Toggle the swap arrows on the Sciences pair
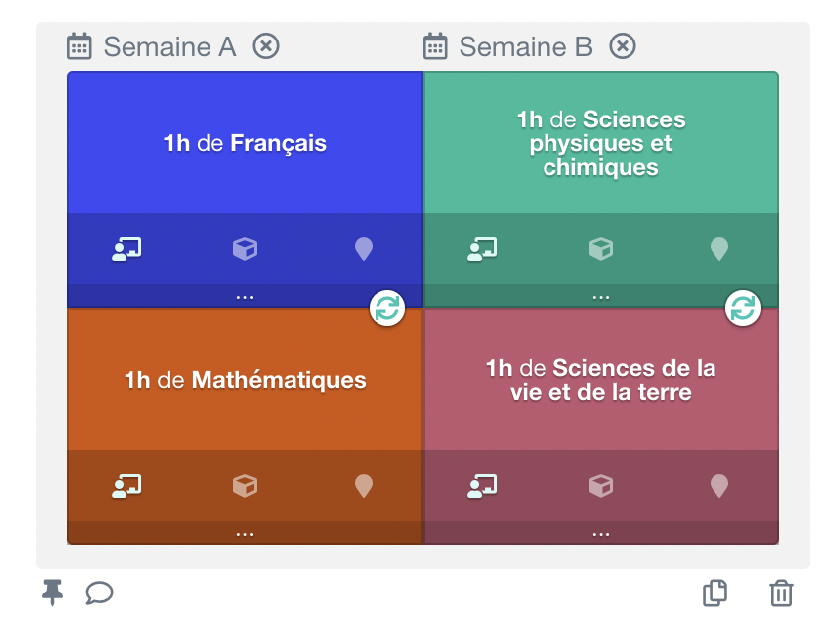This screenshot has height=632, width=840. pos(742,308)
